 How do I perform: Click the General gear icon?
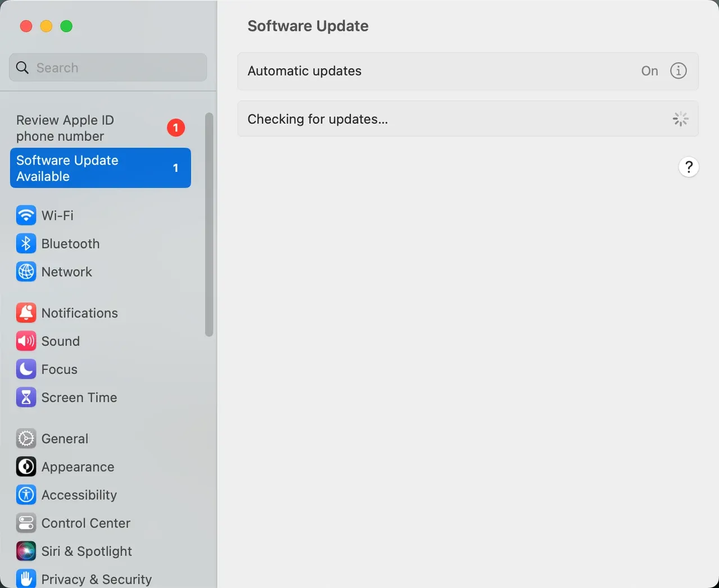[x=26, y=439]
